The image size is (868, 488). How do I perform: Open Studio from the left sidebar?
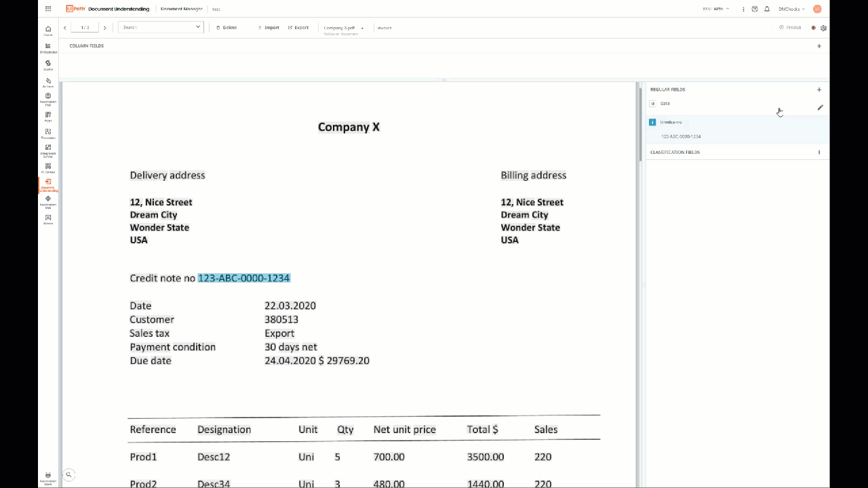[x=48, y=64]
